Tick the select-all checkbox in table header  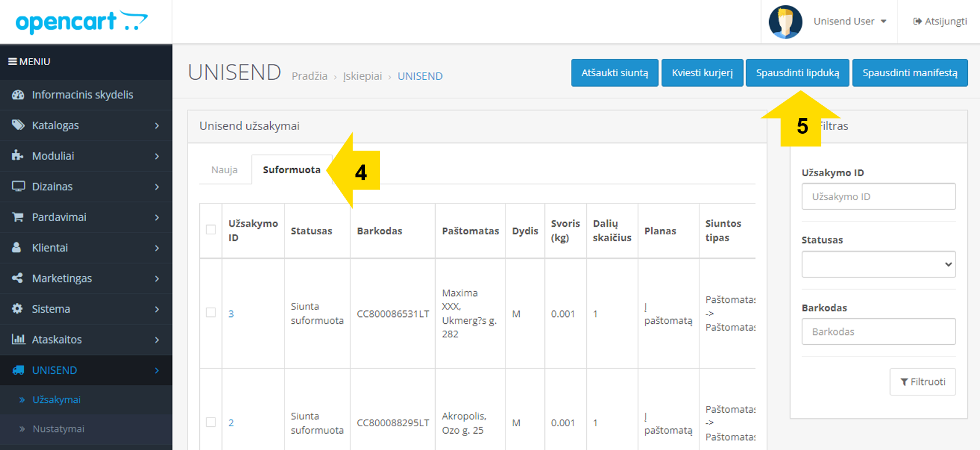click(x=211, y=230)
